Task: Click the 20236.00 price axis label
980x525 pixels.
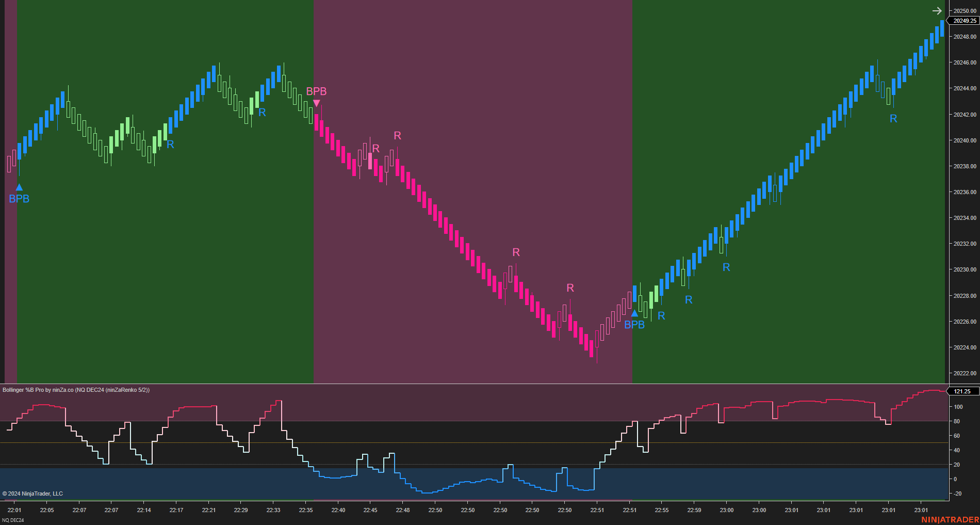Action: click(x=965, y=192)
